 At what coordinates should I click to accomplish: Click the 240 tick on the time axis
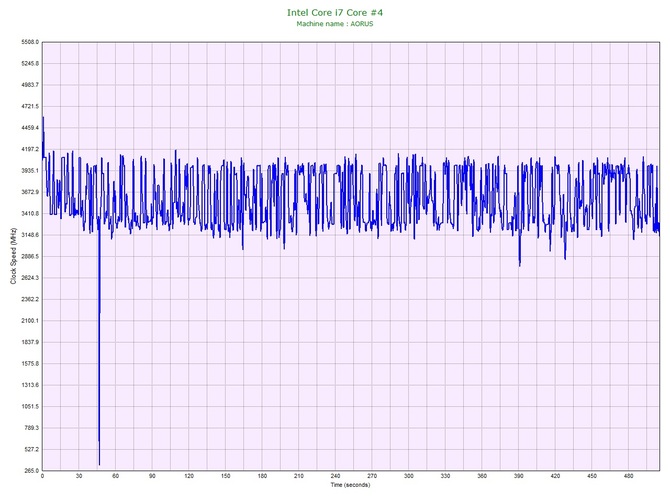pyautogui.click(x=335, y=476)
